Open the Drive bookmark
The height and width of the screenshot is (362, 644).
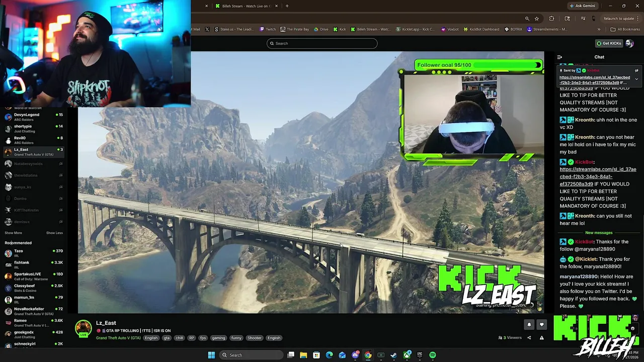(321, 29)
